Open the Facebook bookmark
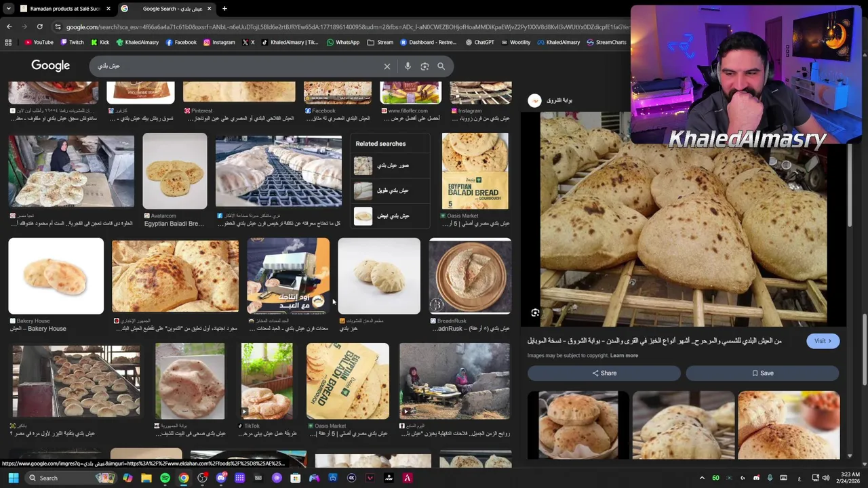868x488 pixels. coord(181,42)
